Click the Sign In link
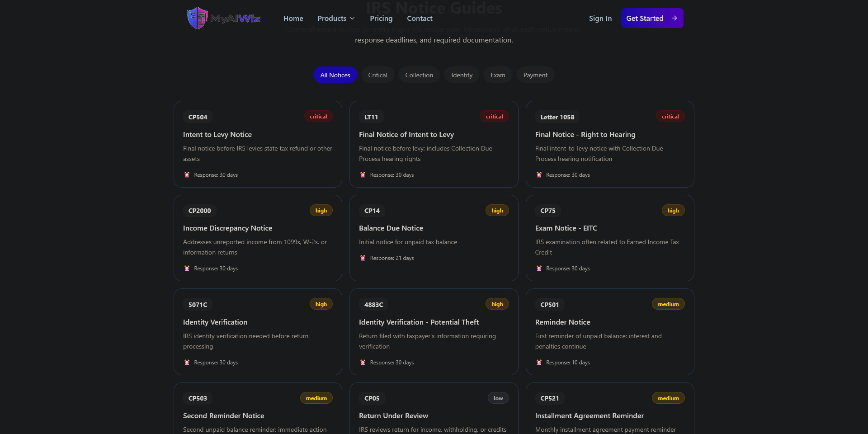Screen dimensions: 868x434 click(600, 19)
